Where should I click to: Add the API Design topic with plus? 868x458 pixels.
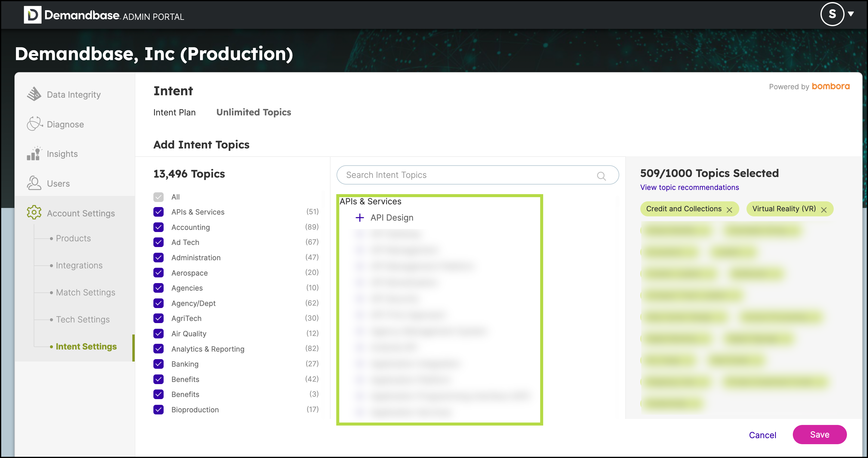(359, 218)
